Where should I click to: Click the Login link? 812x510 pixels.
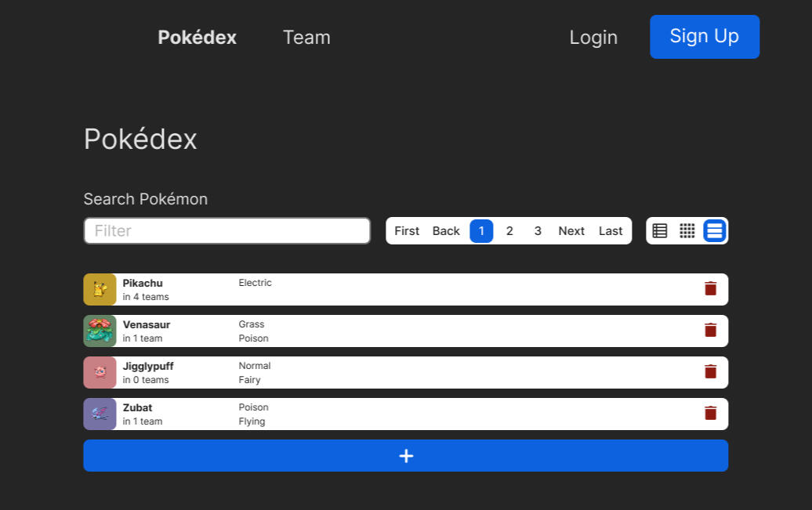click(x=593, y=38)
